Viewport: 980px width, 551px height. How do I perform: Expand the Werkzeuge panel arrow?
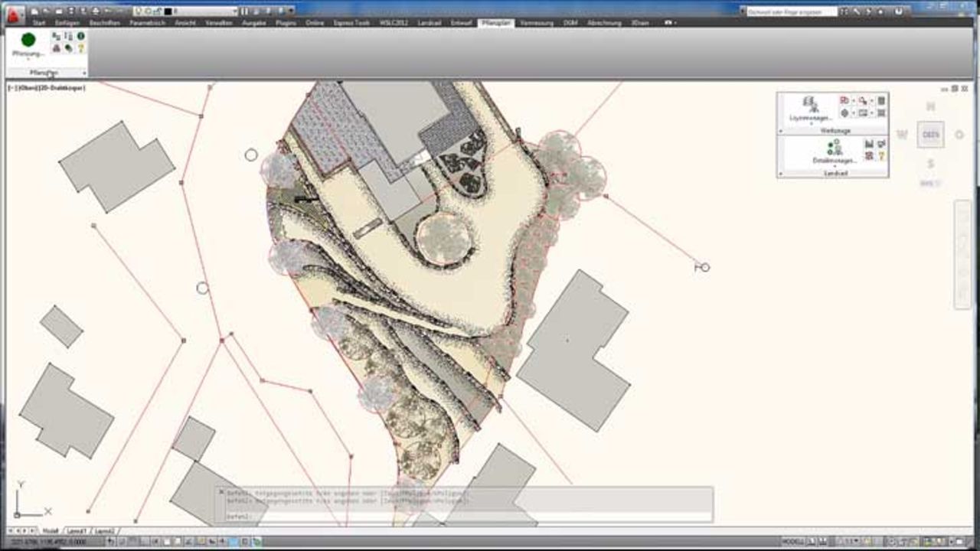pyautogui.click(x=781, y=131)
